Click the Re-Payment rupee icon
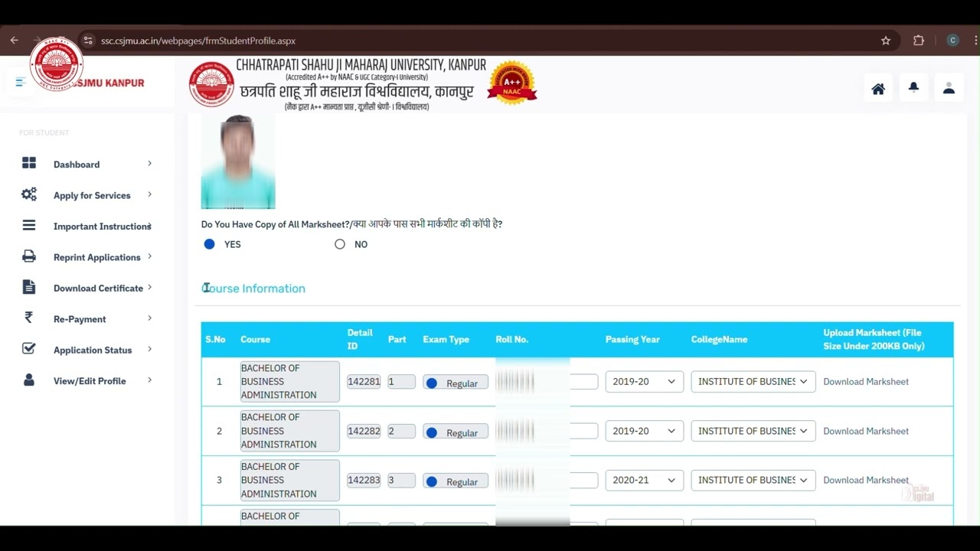Screen dimensions: 980x551 click(x=28, y=318)
